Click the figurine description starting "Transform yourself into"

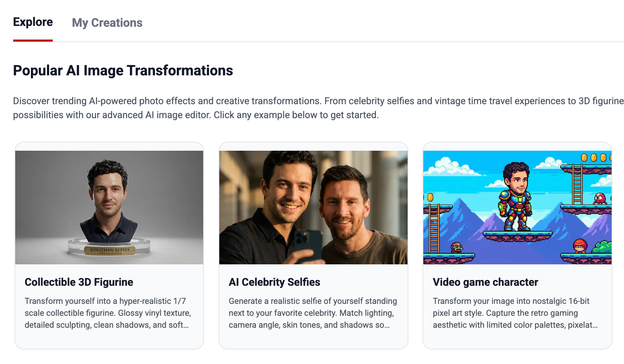point(108,313)
